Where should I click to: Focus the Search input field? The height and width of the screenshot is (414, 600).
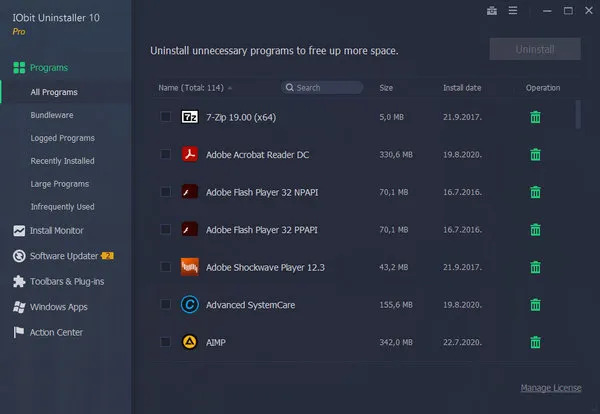point(322,88)
